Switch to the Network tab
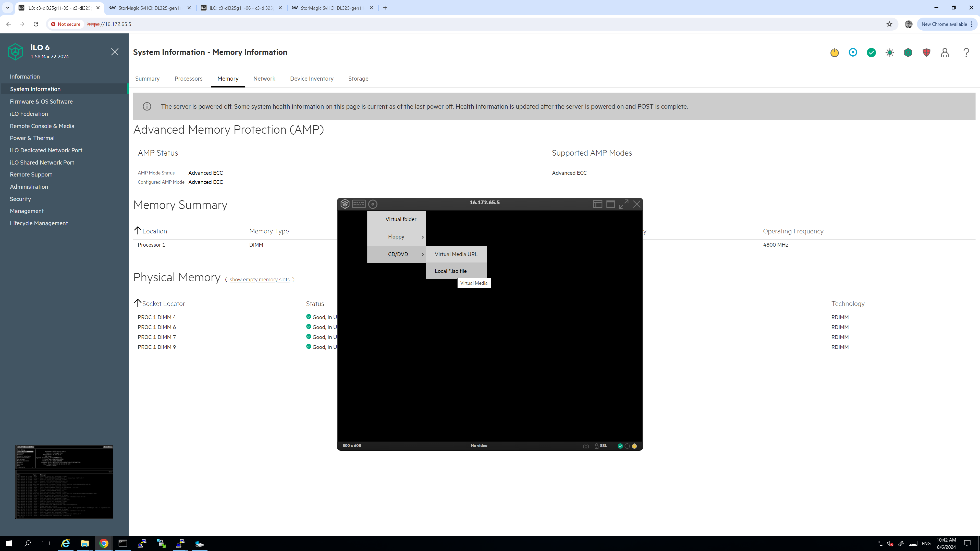Viewport: 980px width, 551px height. coord(264,78)
